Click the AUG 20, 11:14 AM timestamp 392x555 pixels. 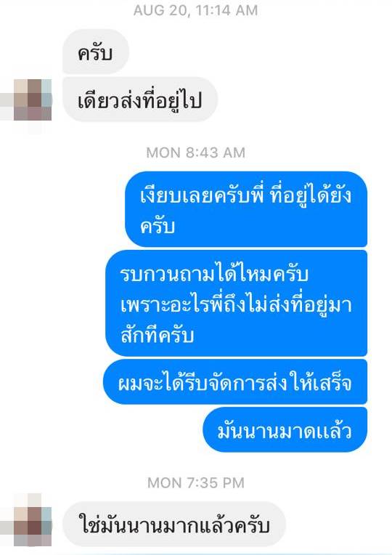tap(196, 10)
